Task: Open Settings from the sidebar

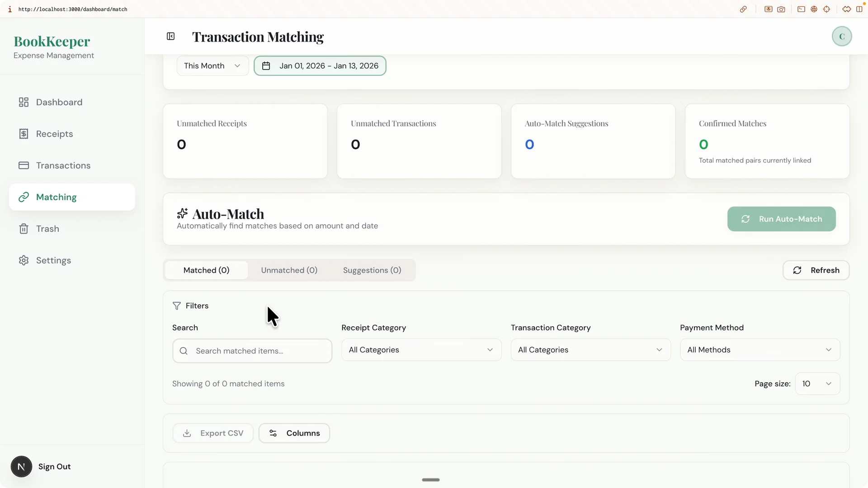Action: 72,260
